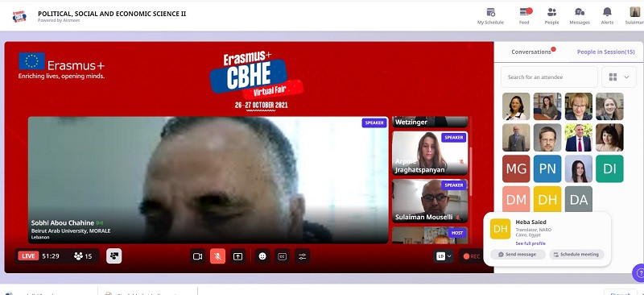Switch to the People in Session tab
This screenshot has width=644, height=295.
pyautogui.click(x=606, y=52)
